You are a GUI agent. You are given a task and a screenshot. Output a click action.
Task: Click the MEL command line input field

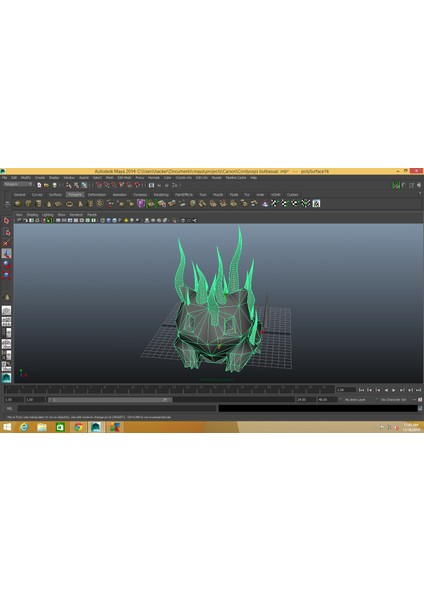coord(117,408)
